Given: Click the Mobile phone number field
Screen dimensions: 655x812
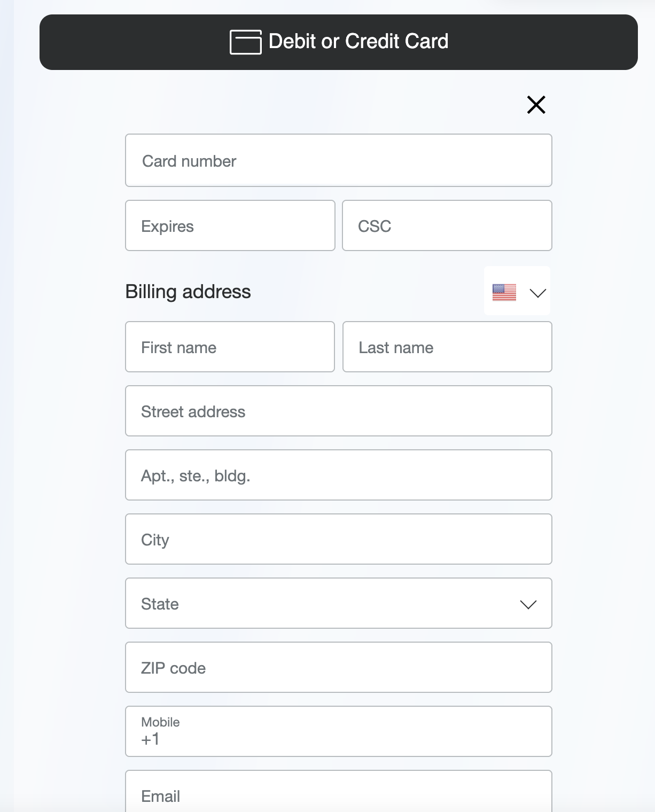Looking at the screenshot, I should tap(339, 731).
